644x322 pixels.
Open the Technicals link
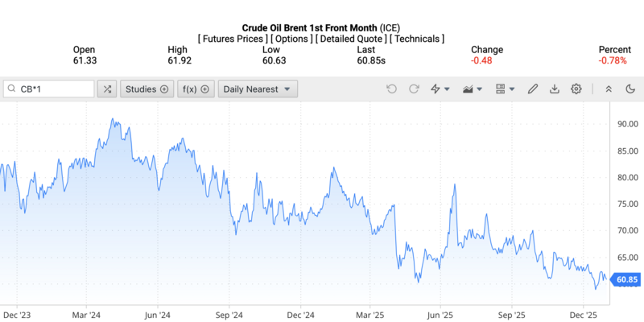click(x=419, y=39)
